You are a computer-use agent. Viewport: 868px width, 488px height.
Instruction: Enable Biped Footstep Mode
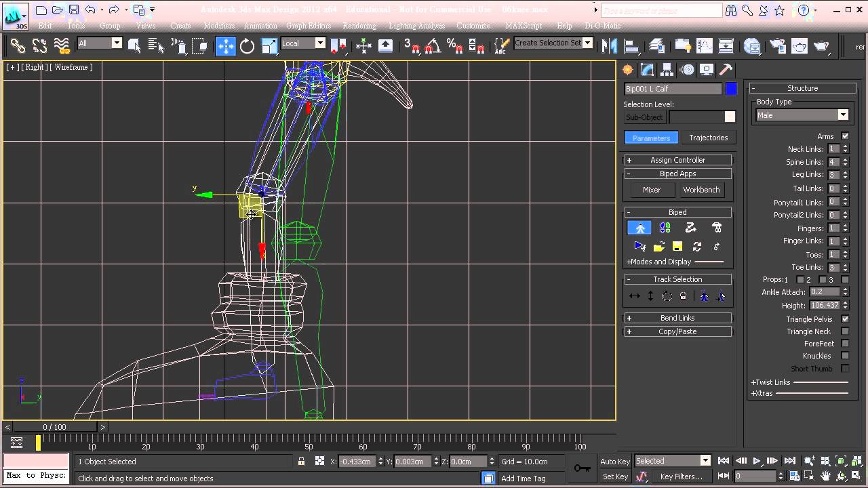665,228
